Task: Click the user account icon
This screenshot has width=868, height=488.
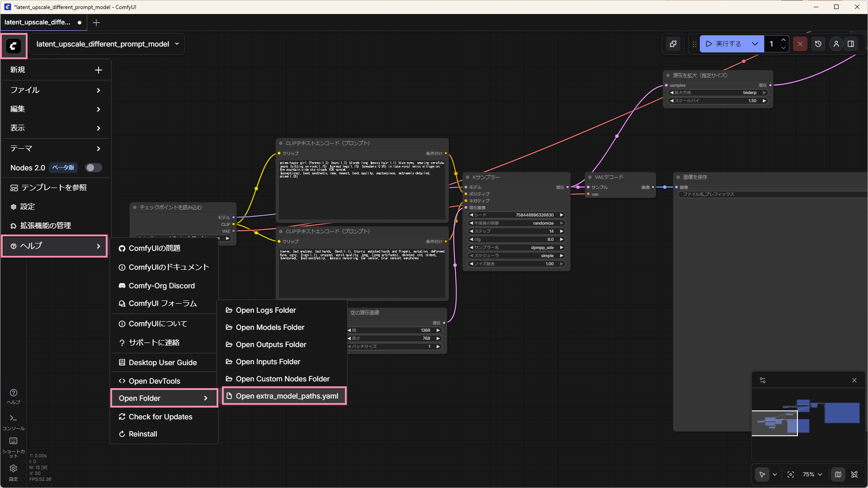Action: [836, 44]
